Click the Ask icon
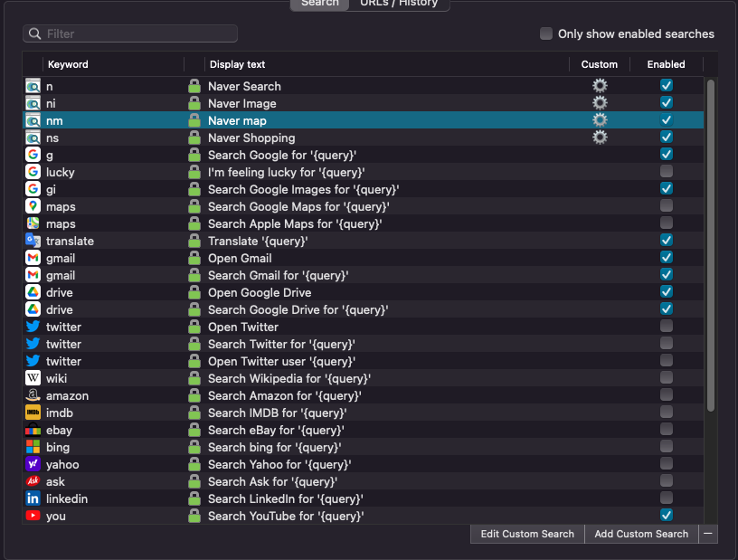Viewport: 738px width, 560px height. tap(33, 482)
